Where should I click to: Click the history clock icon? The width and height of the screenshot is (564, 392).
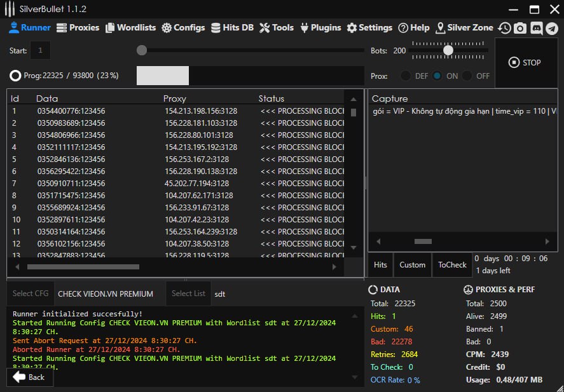tap(504, 28)
